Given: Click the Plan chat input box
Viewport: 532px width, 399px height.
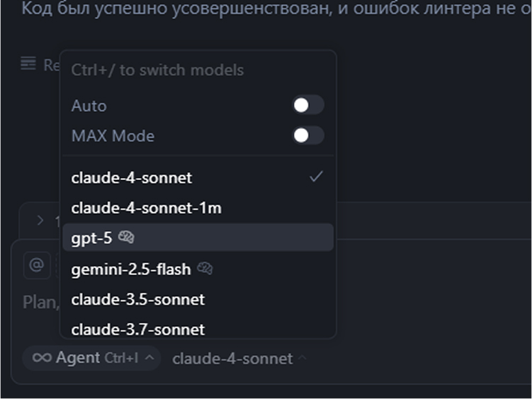Looking at the screenshot, I should [x=39, y=302].
